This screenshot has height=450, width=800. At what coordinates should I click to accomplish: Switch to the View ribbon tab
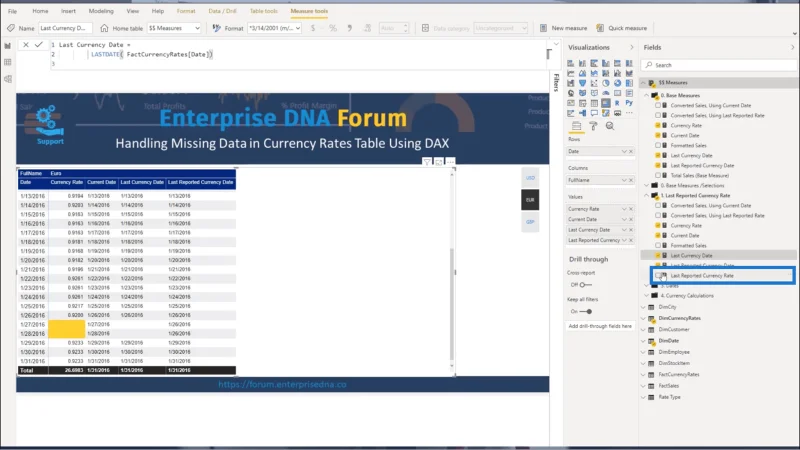[133, 11]
